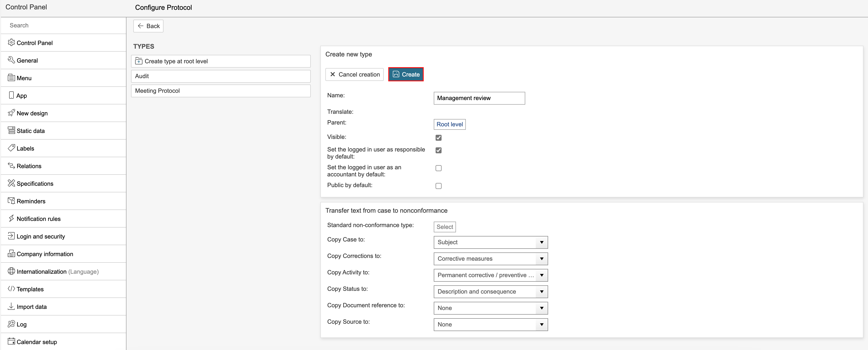Viewport: 868px width, 350px height.
Task: Expand the Copy Corrections to dropdown
Action: pyautogui.click(x=490, y=259)
